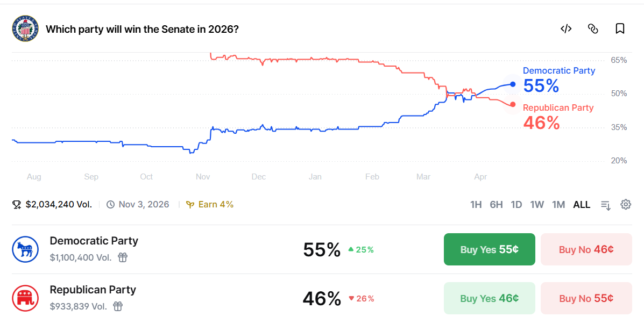Buy No on Democratic Party at 46¢
Image resolution: width=644 pixels, height=331 pixels.
(586, 249)
